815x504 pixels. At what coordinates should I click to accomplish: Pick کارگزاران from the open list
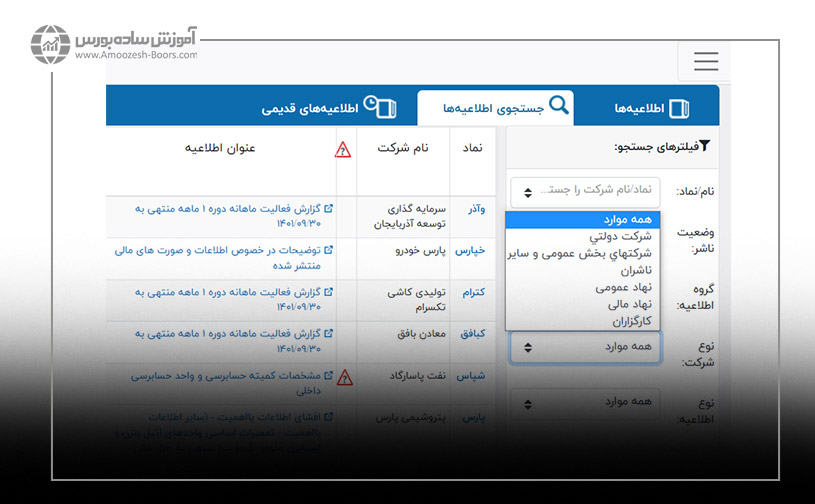coord(629,321)
